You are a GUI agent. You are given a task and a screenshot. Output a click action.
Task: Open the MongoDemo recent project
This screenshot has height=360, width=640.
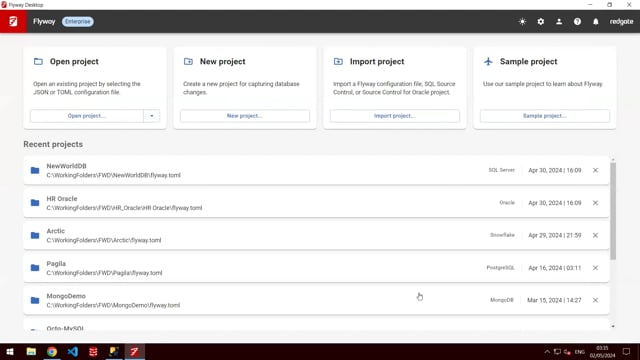pyautogui.click(x=316, y=300)
